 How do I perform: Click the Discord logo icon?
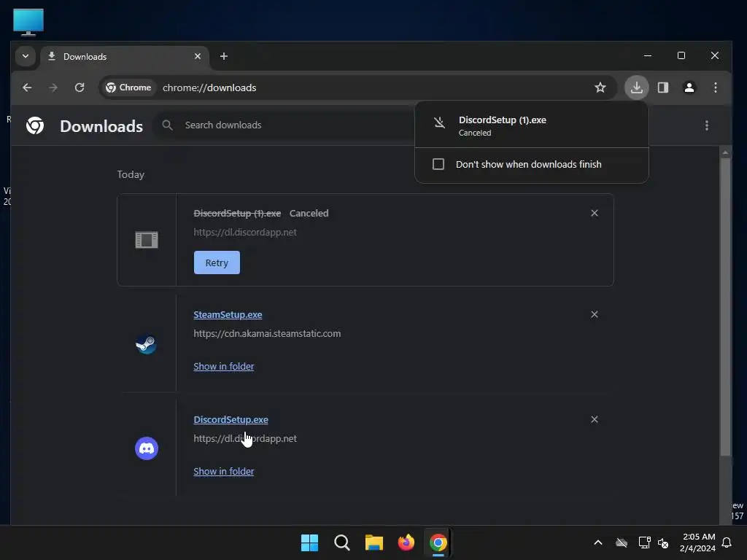click(146, 448)
